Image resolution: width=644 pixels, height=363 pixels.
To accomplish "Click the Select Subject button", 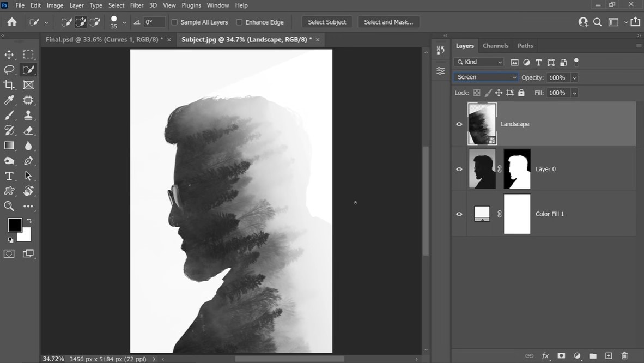I will (327, 22).
